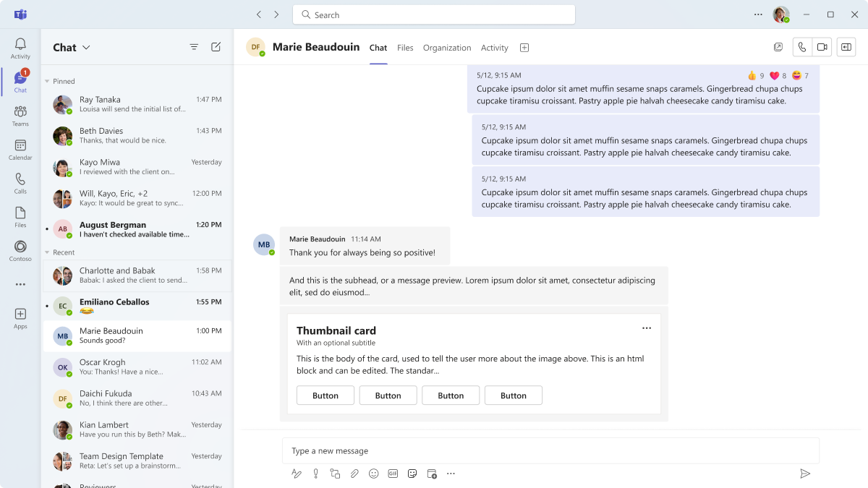This screenshot has width=868, height=488.
Task: Click the first Button on Thumbnail card
Action: pos(325,395)
